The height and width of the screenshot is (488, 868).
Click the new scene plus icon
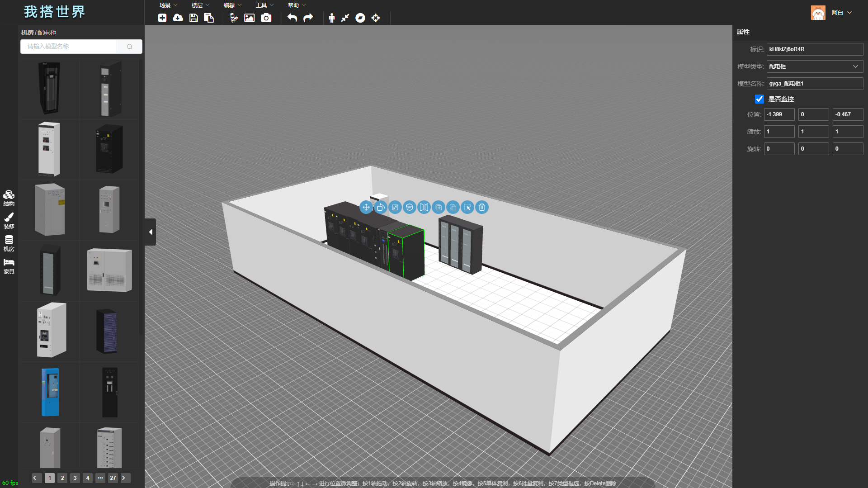pyautogui.click(x=162, y=18)
